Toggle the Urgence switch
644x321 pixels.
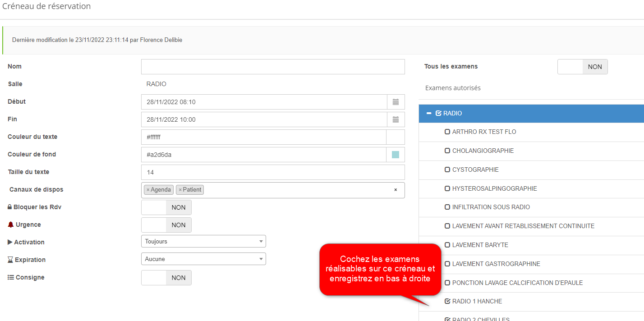click(x=166, y=225)
